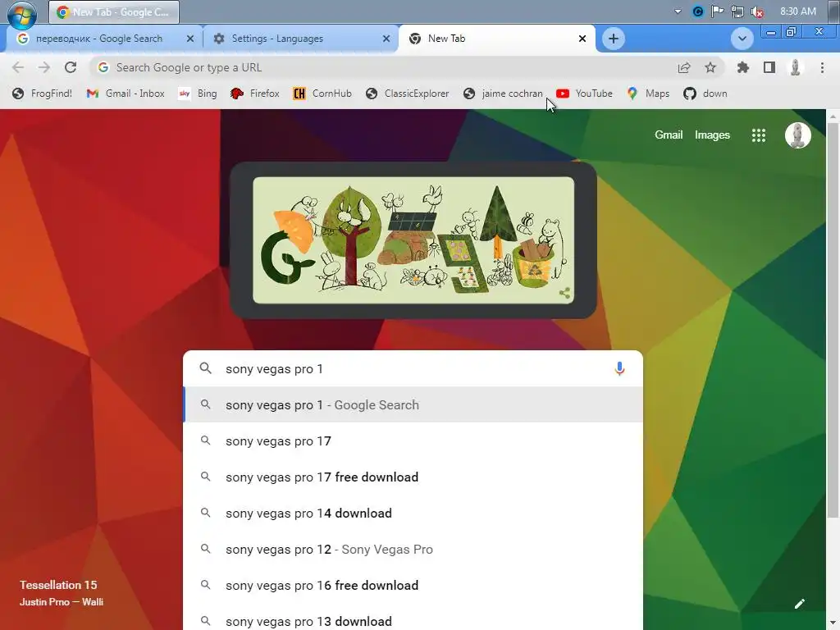Click the Customize this page pencil icon
The width and height of the screenshot is (840, 630).
click(x=799, y=604)
